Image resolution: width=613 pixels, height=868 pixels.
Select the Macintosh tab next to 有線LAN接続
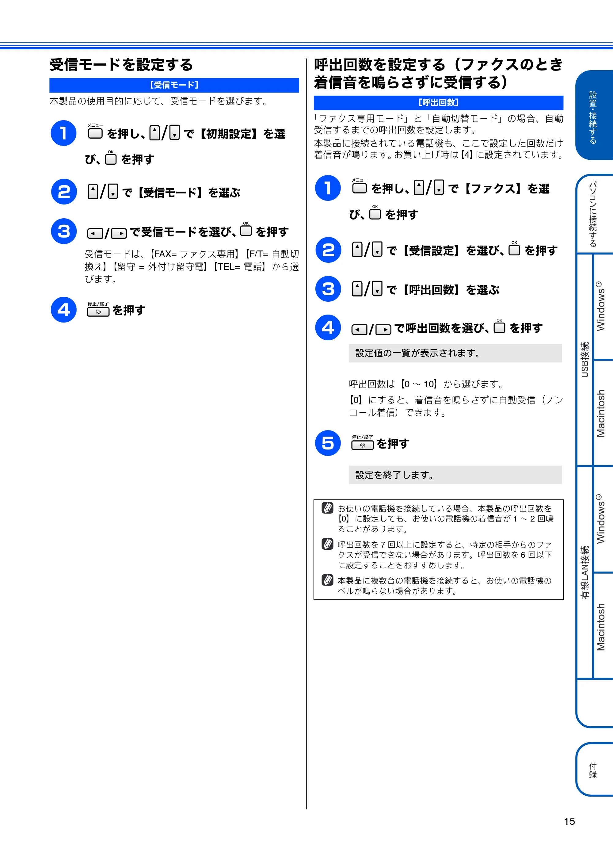pos(603,626)
